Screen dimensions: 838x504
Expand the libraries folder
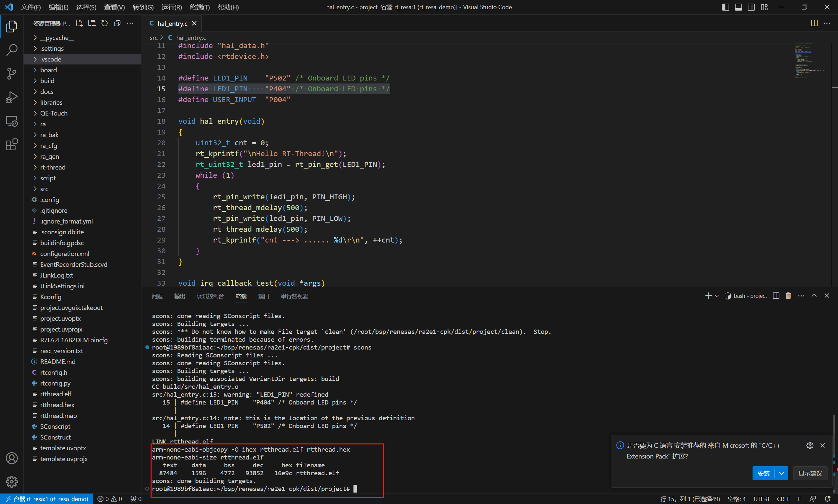[82, 102]
